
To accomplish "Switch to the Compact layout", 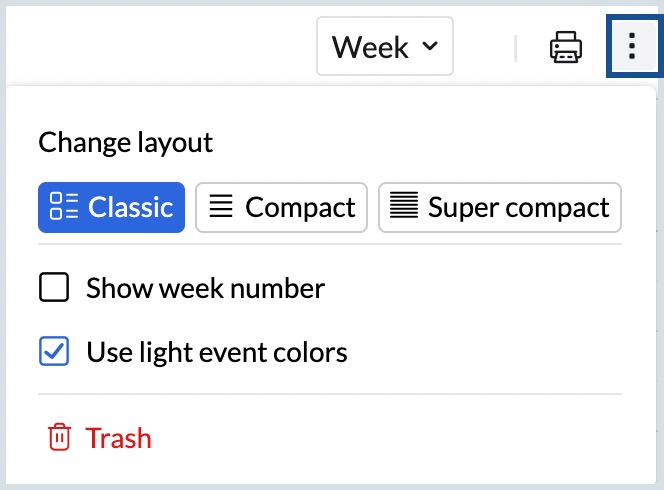I will coord(281,207).
